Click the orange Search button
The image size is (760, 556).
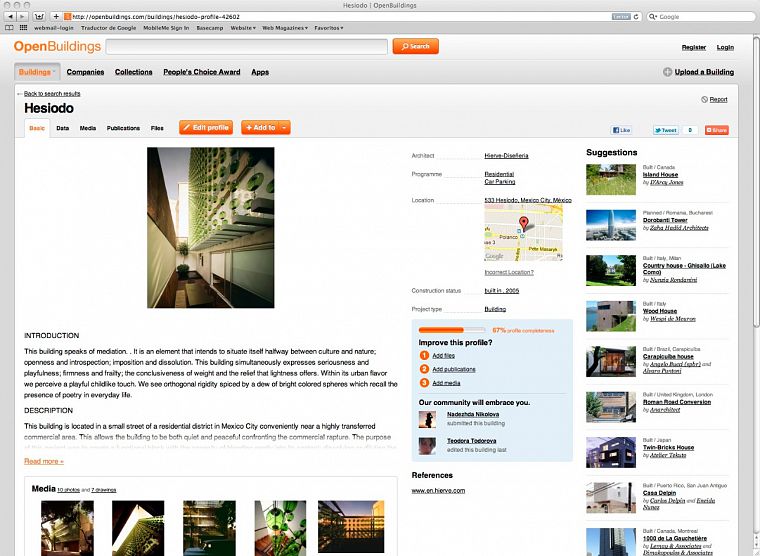pos(415,46)
